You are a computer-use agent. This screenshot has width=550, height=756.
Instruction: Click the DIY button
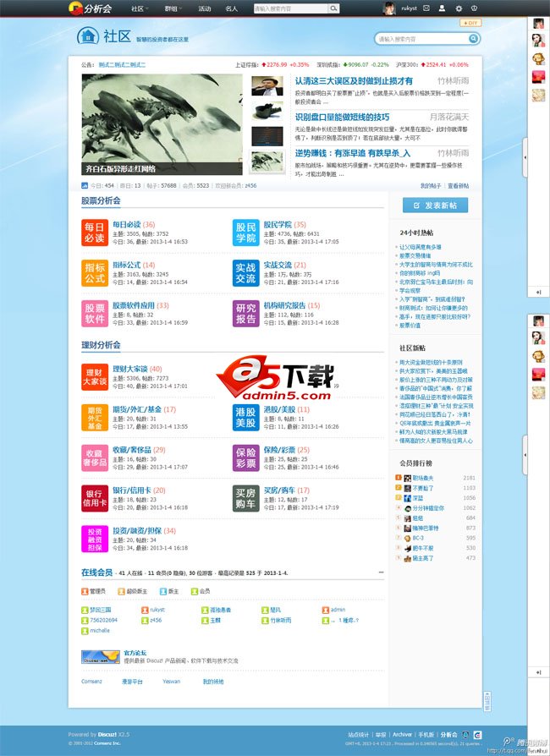[470, 23]
